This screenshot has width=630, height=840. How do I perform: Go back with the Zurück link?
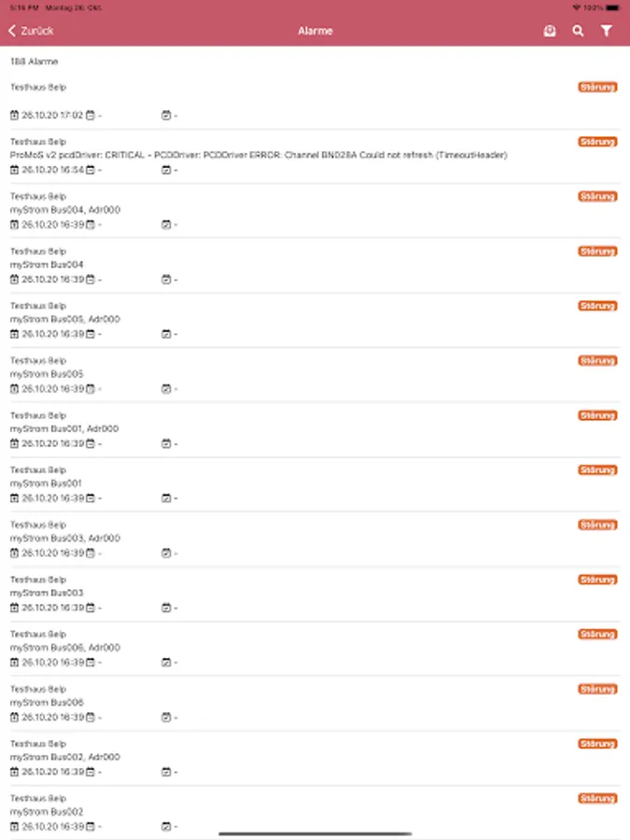point(37,31)
